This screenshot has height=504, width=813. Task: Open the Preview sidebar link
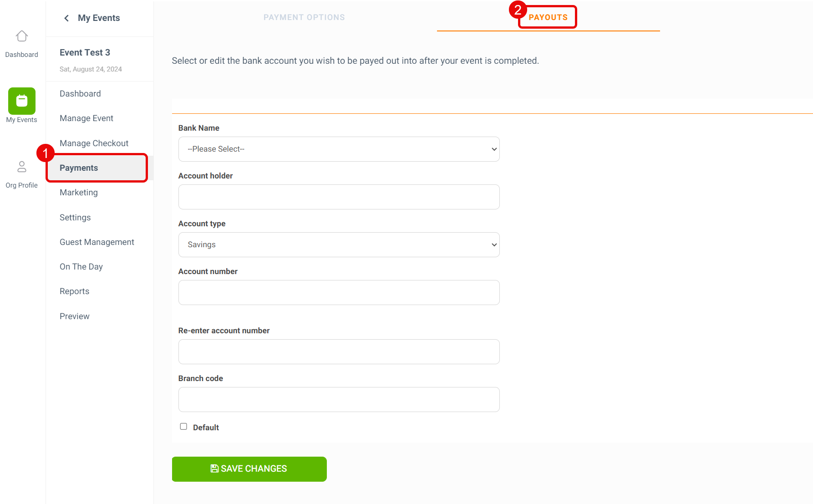tap(75, 316)
